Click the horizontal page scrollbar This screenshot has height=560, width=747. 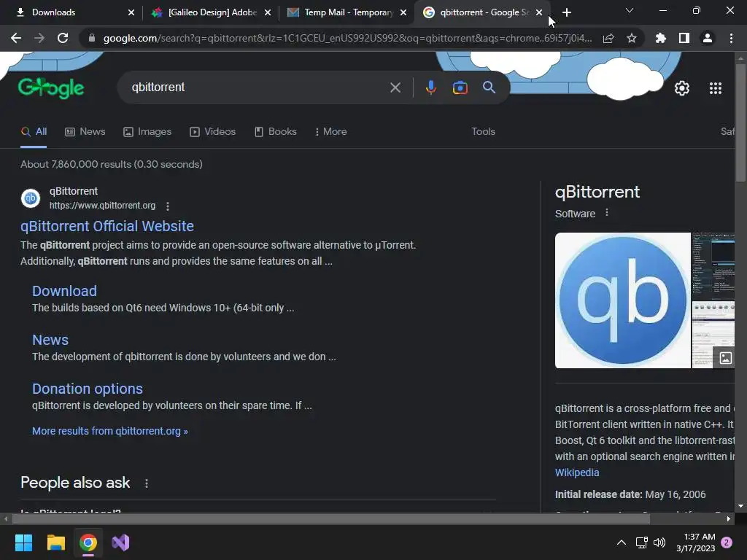[331, 518]
